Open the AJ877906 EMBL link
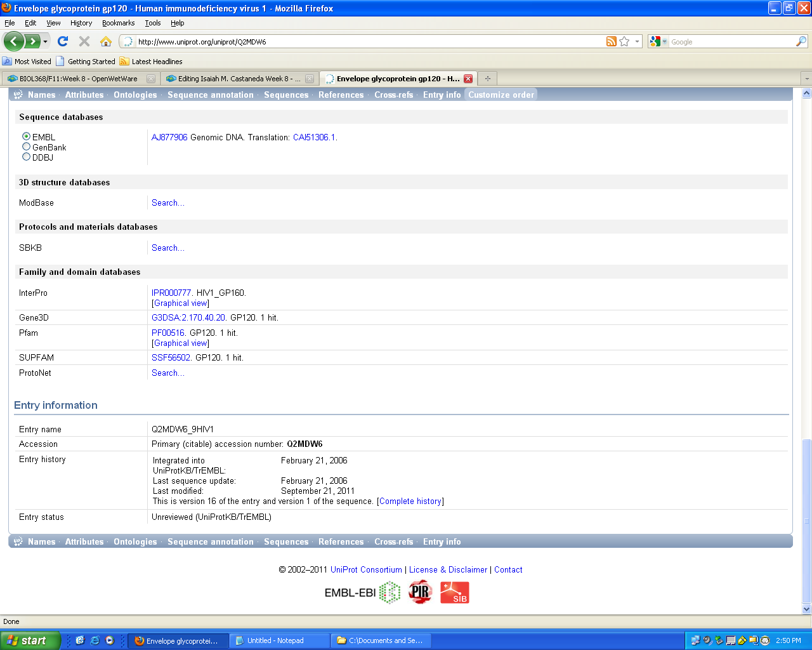This screenshot has width=812, height=650. pos(169,137)
